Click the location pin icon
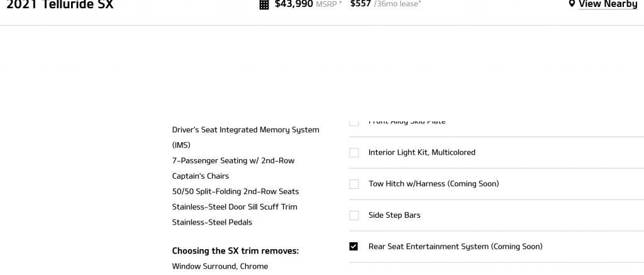644x275 pixels. click(572, 4)
